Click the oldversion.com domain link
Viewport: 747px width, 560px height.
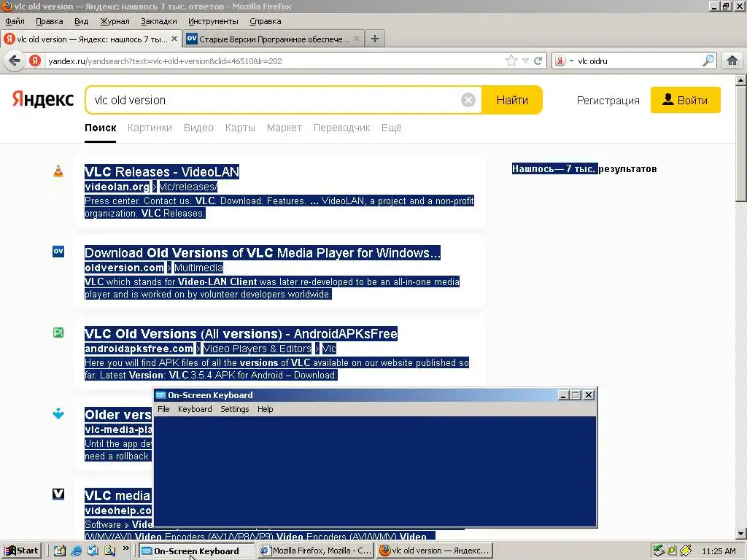click(124, 268)
